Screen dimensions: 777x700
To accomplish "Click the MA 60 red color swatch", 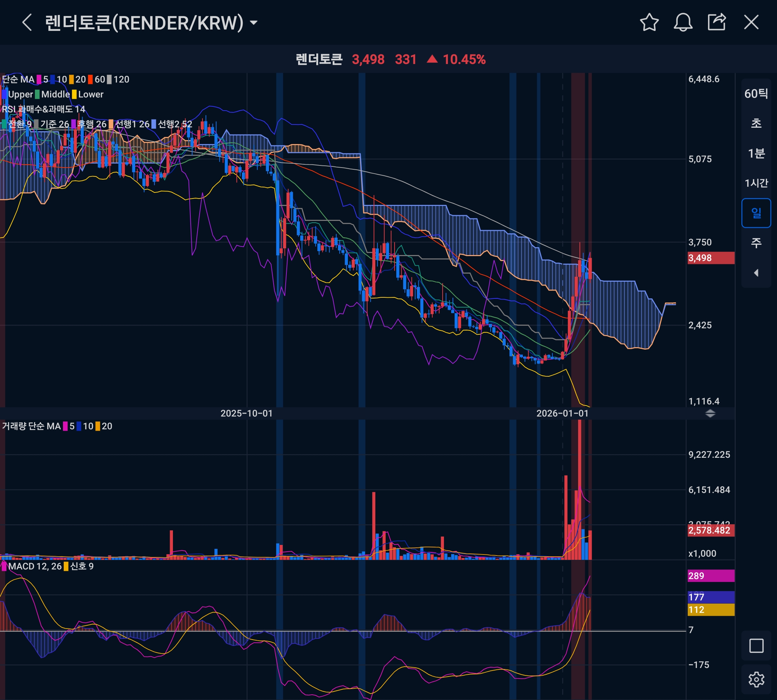I will [x=90, y=80].
